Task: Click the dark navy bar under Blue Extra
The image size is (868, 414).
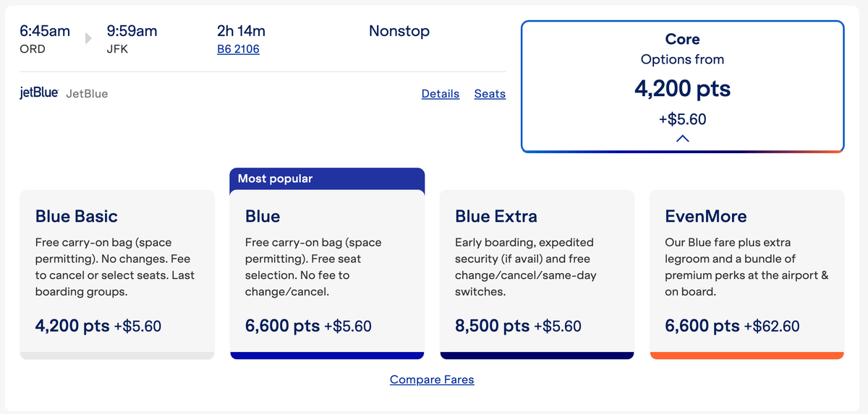Action: 537,355
